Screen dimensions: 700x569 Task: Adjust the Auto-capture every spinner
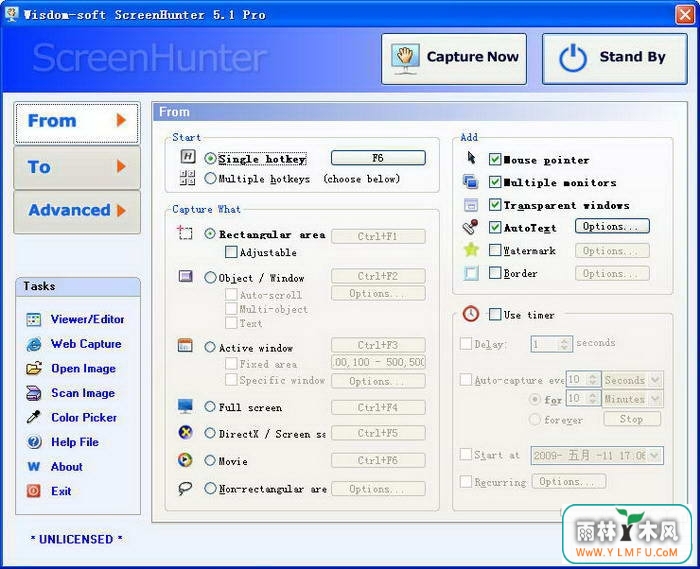click(593, 379)
